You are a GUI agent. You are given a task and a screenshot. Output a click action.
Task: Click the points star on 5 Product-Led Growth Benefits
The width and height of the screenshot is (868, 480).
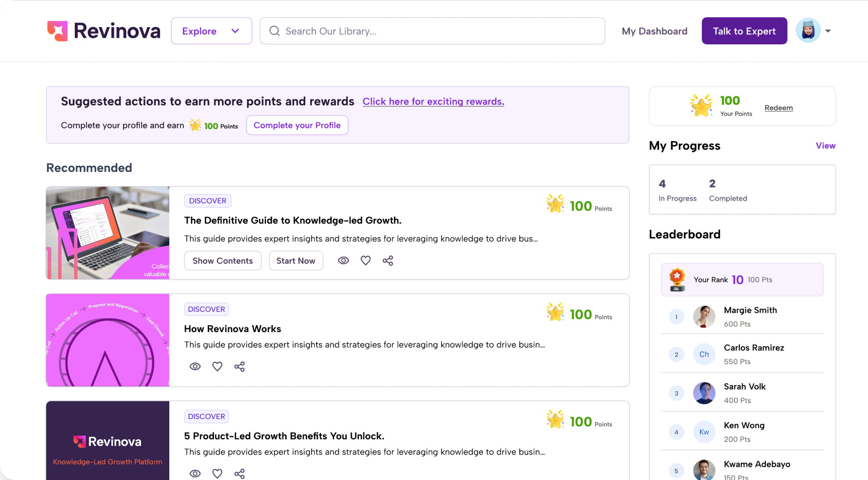(555, 419)
